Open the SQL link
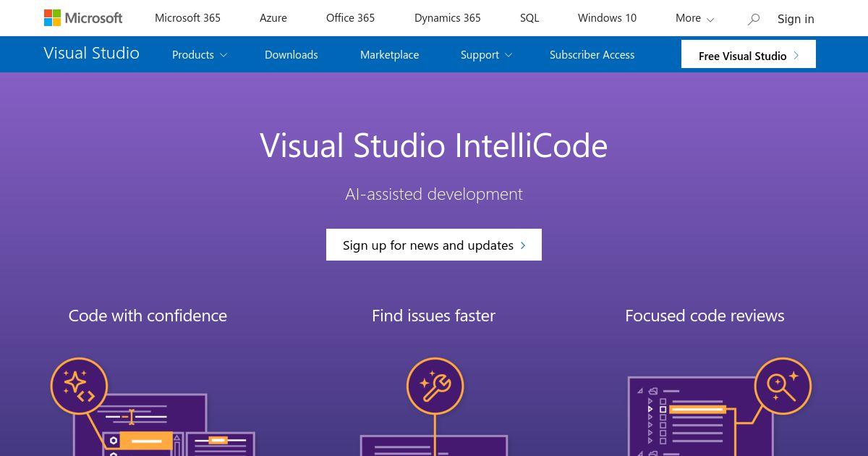 tap(529, 18)
